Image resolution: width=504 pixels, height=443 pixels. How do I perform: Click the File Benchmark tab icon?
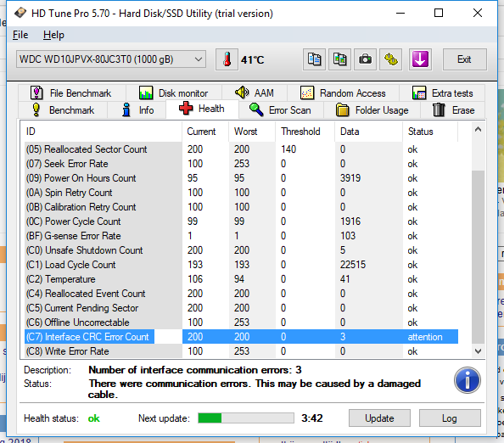click(36, 93)
